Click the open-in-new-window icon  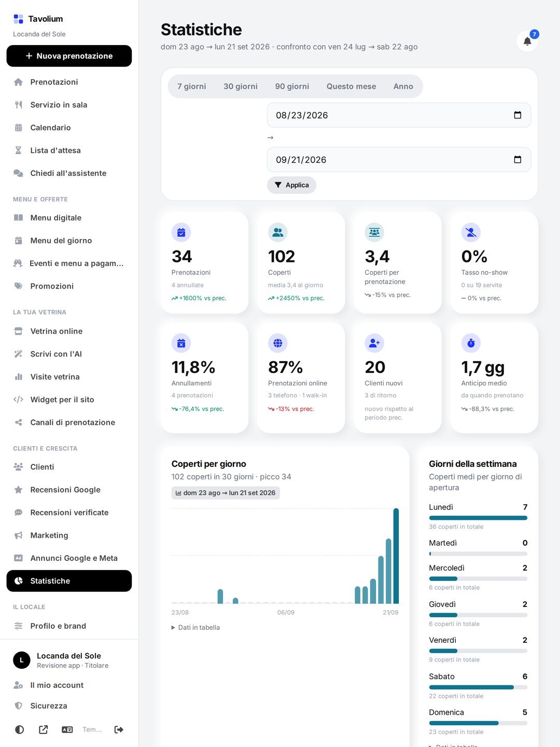(44, 729)
